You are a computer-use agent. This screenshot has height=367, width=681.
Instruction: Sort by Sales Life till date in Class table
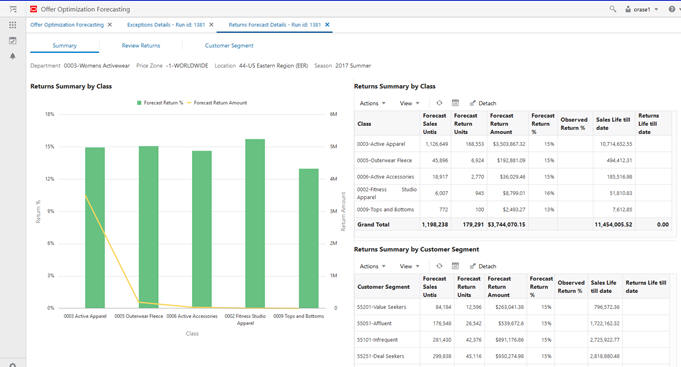pos(613,124)
